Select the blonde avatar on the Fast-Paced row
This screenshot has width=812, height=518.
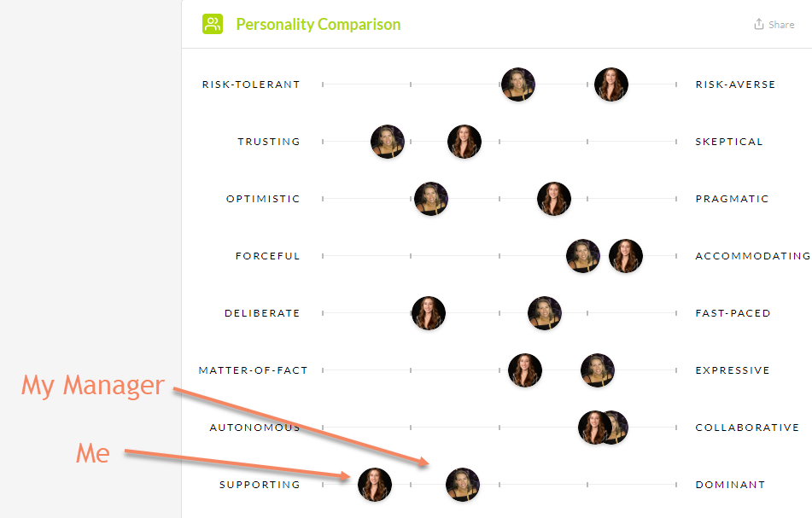[545, 313]
